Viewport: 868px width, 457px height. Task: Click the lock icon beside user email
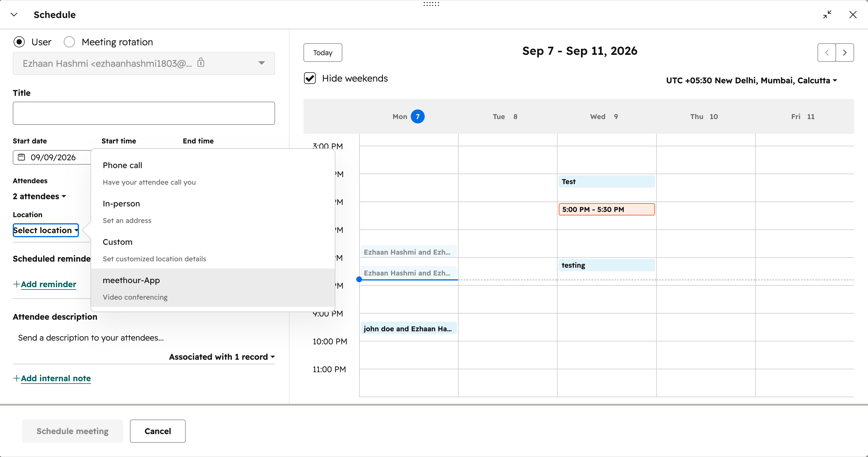pyautogui.click(x=201, y=62)
